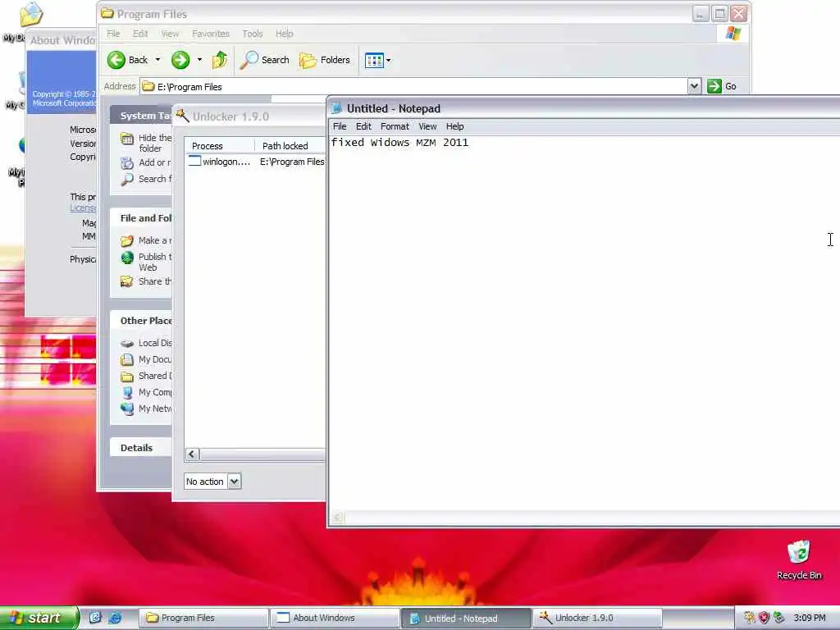840x630 pixels.
Task: Open Notepad Format menu
Action: pyautogui.click(x=395, y=126)
